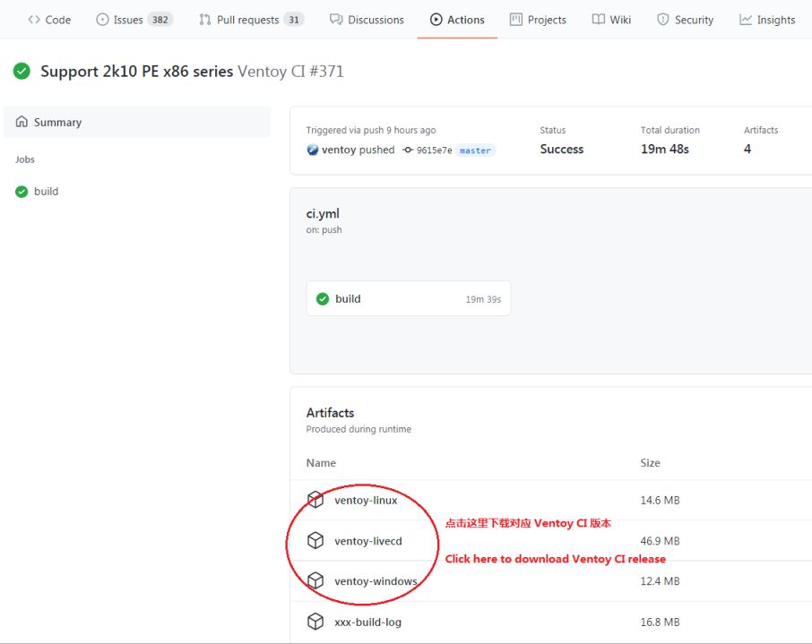The image size is (812, 644).
Task: Click the package icon for xxx-build-log
Action: coord(315,622)
